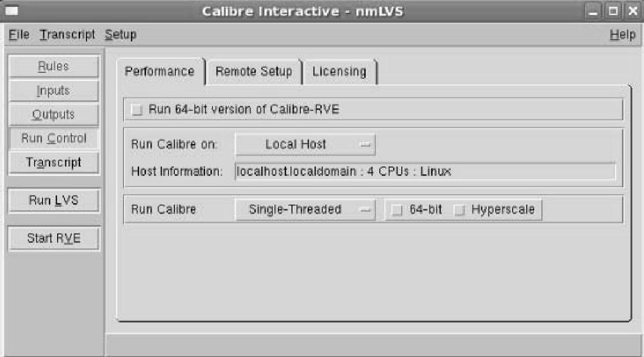Select the Run Control sidebar button
644x357 pixels.
(x=54, y=139)
